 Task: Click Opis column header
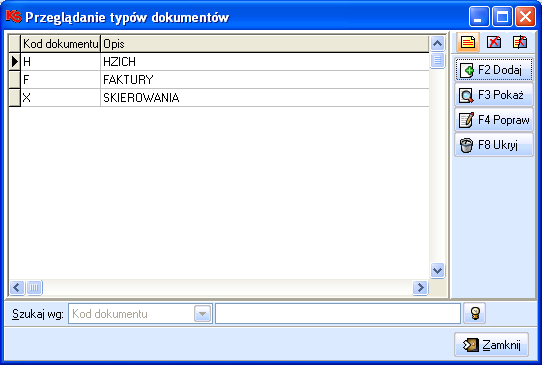tap(265, 44)
